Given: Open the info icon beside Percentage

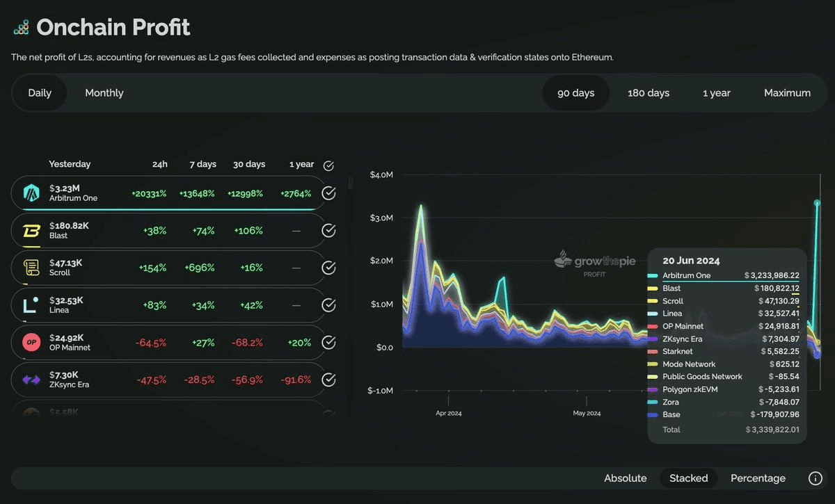Looking at the screenshot, I should [x=815, y=478].
